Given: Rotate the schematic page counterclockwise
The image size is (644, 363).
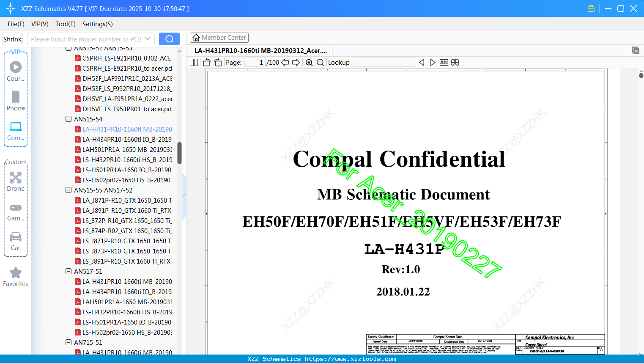Looking at the screenshot, I should pos(207,63).
